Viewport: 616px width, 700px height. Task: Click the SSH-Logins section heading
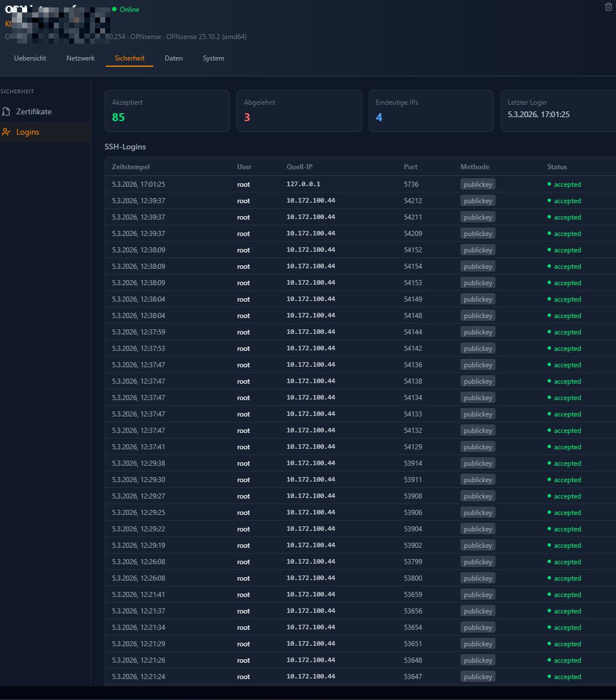(125, 147)
